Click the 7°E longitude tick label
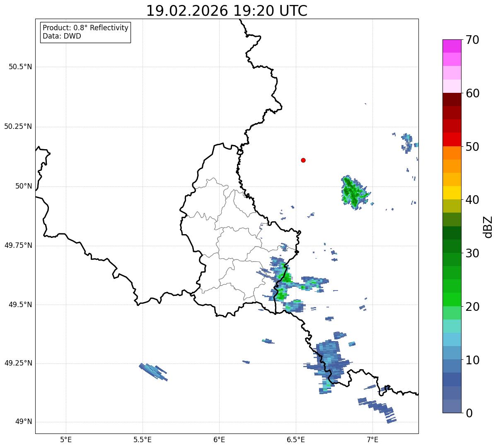Viewport: 498px width, 448px height. (x=372, y=439)
